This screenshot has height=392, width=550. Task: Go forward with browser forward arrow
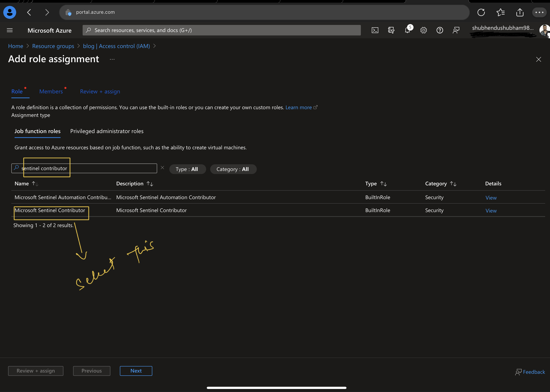[47, 12]
